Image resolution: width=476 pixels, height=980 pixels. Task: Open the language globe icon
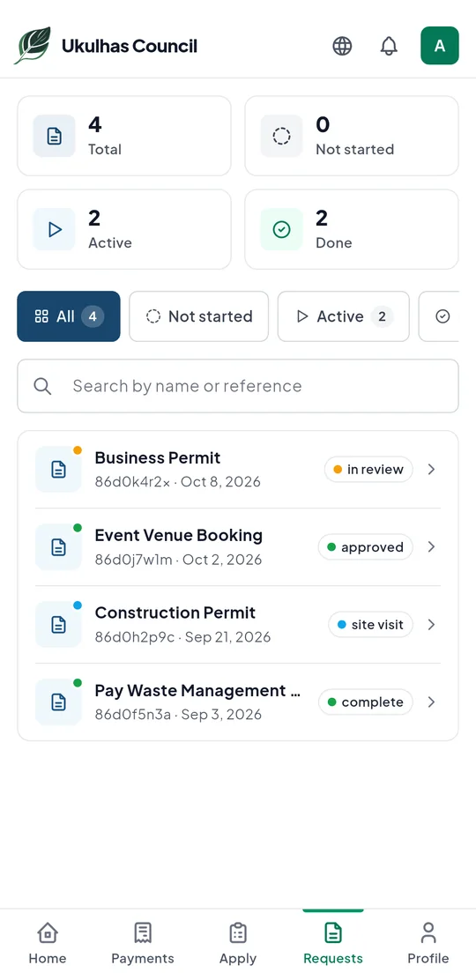point(342,46)
